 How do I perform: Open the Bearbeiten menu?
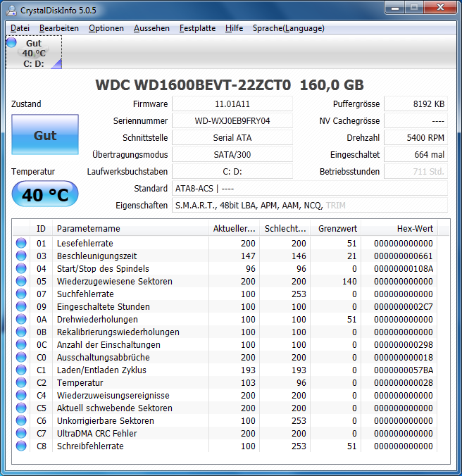[59, 28]
